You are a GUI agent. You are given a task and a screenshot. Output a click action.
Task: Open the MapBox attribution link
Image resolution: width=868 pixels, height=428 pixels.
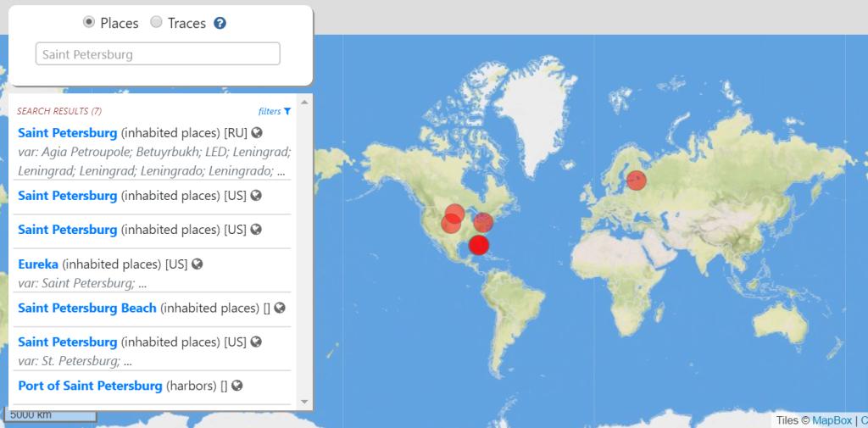coord(832,420)
